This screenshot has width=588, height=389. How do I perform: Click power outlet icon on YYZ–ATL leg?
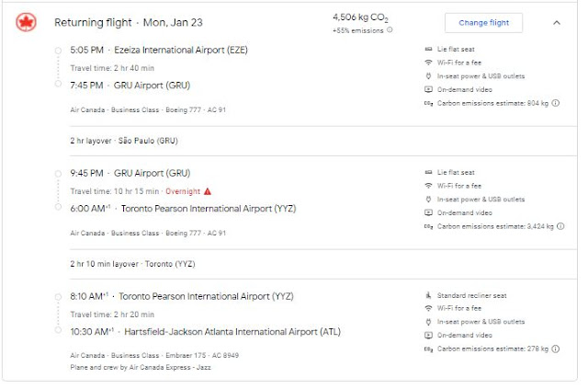[x=428, y=322]
